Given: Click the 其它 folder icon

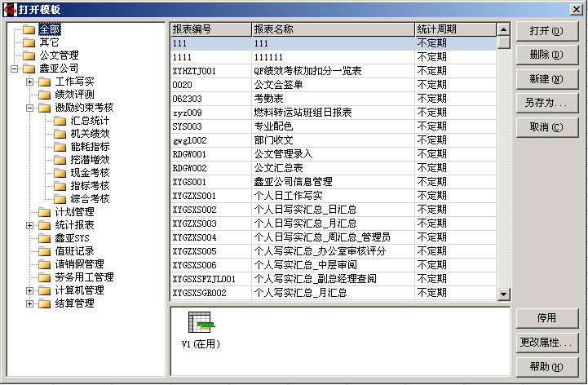Looking at the screenshot, I should (x=29, y=42).
